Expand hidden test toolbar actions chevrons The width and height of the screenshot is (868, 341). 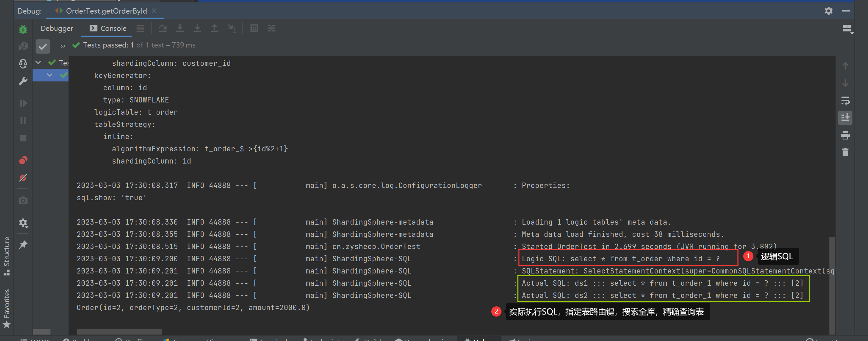click(x=63, y=46)
